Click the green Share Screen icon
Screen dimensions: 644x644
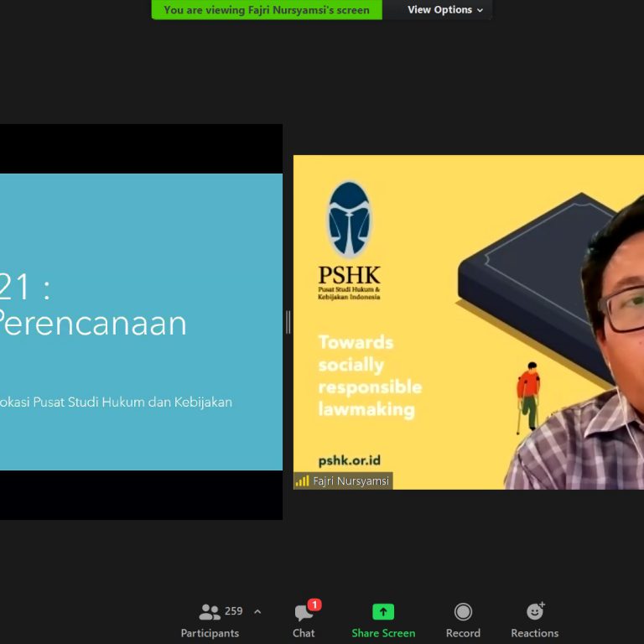coord(383,612)
